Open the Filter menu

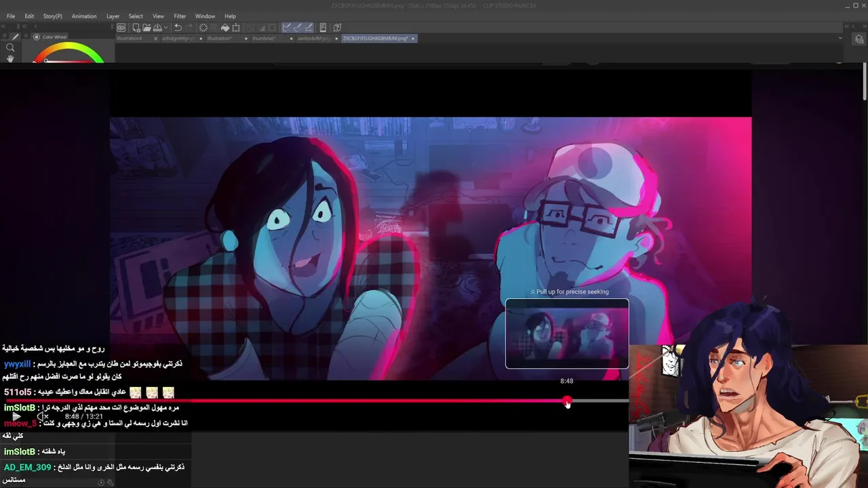180,16
